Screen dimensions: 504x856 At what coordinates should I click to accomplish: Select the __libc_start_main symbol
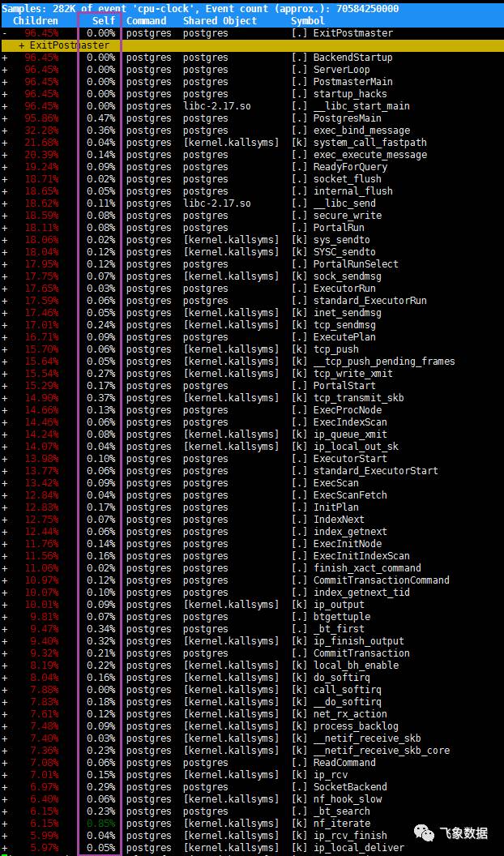point(361,106)
